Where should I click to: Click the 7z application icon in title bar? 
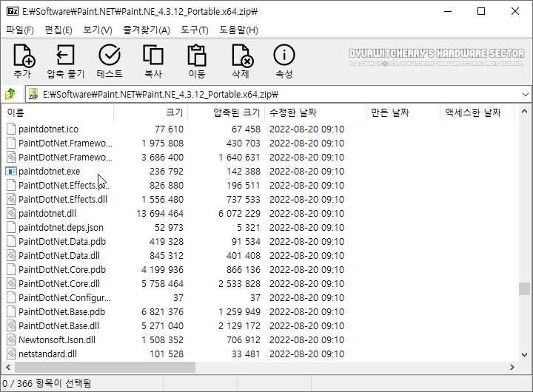pyautogui.click(x=13, y=11)
